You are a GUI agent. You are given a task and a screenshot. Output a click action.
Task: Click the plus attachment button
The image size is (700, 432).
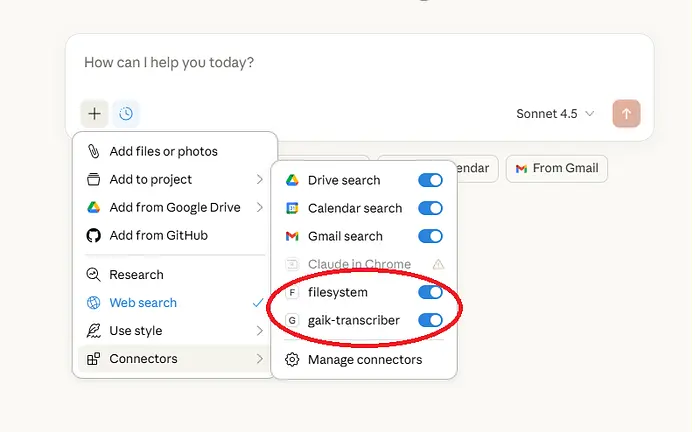[94, 114]
